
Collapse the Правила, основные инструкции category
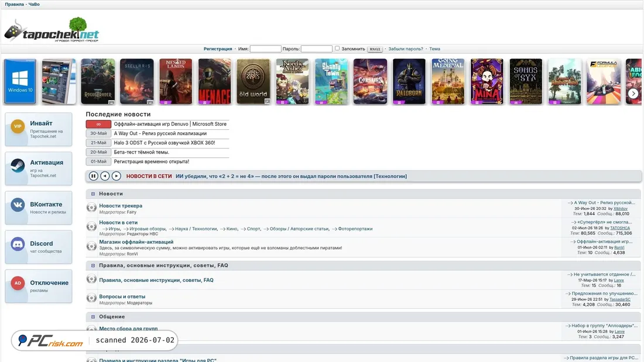point(93,266)
